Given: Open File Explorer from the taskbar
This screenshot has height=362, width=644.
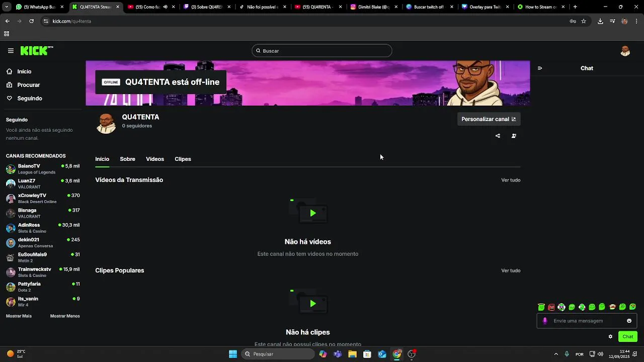Looking at the screenshot, I should pyautogui.click(x=352, y=354).
